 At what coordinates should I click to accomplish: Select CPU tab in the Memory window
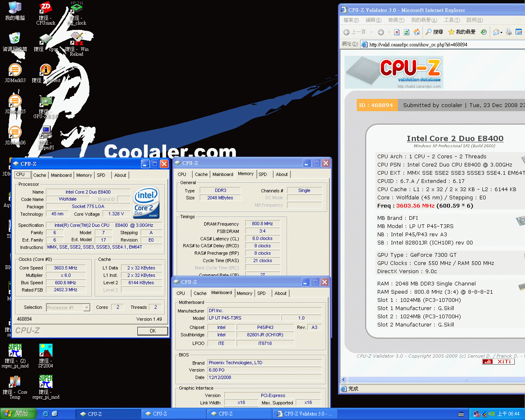[182, 174]
